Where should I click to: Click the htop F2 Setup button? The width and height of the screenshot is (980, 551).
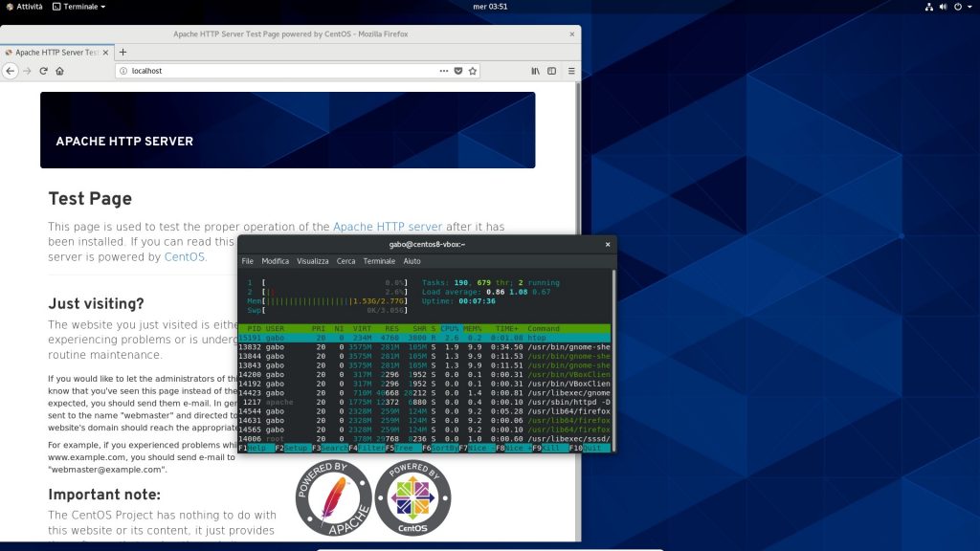[x=293, y=448]
